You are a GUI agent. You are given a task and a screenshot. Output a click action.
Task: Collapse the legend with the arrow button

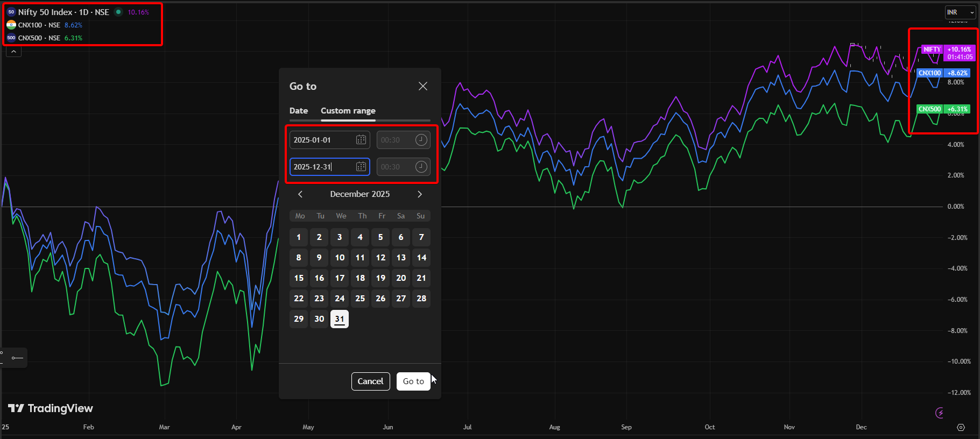(x=13, y=52)
